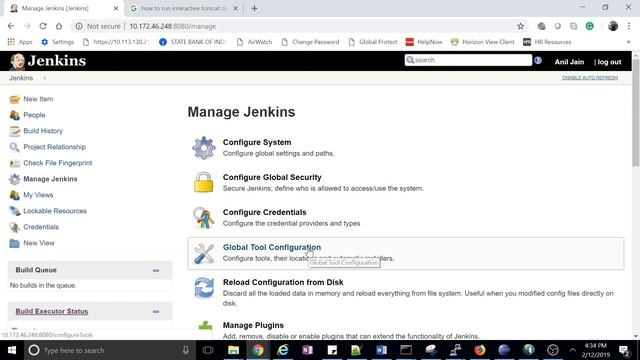The height and width of the screenshot is (360, 640).
Task: Click the Jenkins search box
Action: tap(468, 60)
